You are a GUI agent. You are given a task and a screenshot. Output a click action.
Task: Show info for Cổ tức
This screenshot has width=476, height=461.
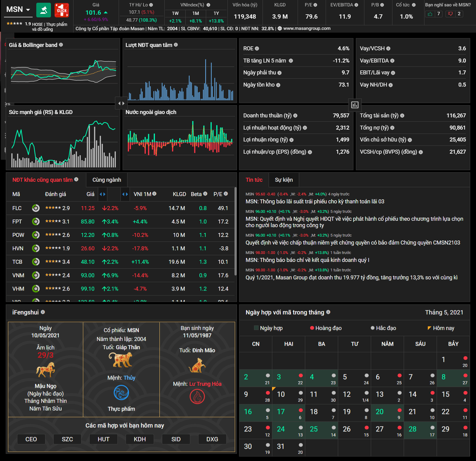point(414,5)
